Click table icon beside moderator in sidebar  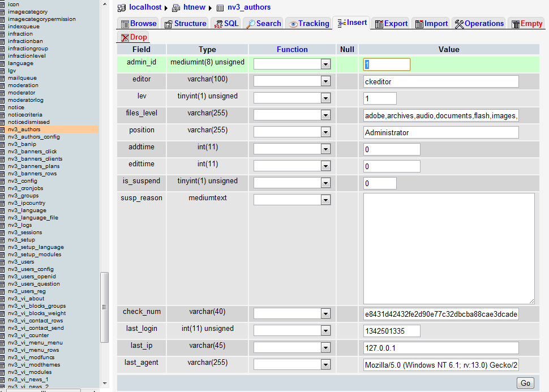pyautogui.click(x=2, y=93)
